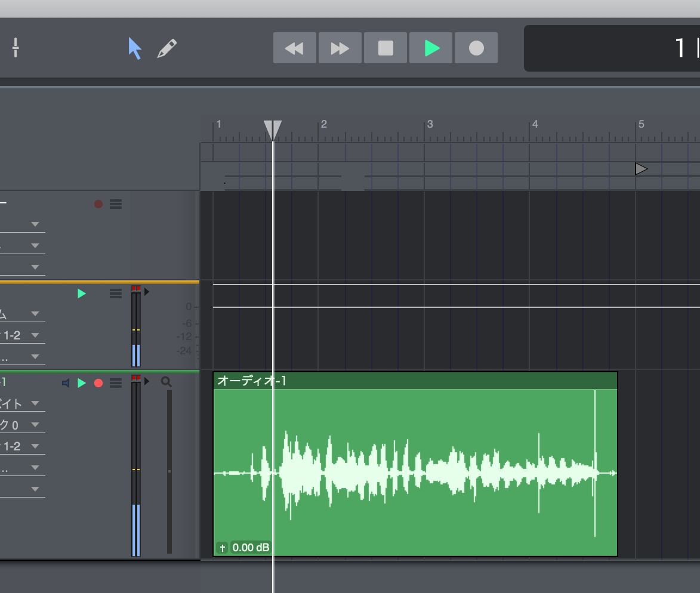Open the third dropdown of the top track
The width and height of the screenshot is (700, 593).
click(x=35, y=267)
